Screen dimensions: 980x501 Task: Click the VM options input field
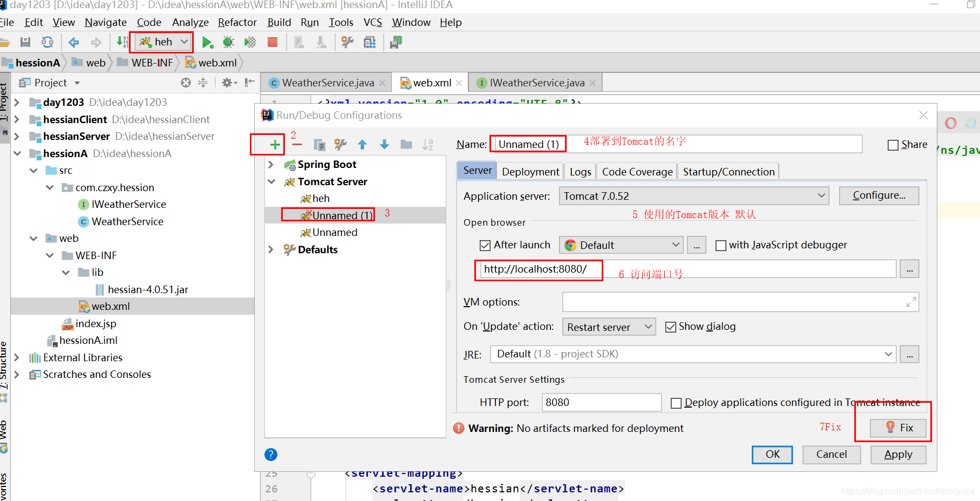pyautogui.click(x=740, y=302)
